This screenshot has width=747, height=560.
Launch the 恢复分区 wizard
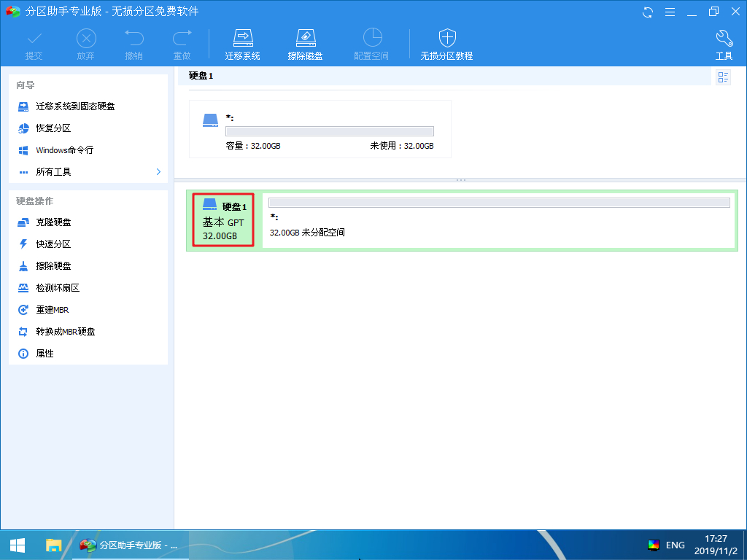(x=53, y=128)
